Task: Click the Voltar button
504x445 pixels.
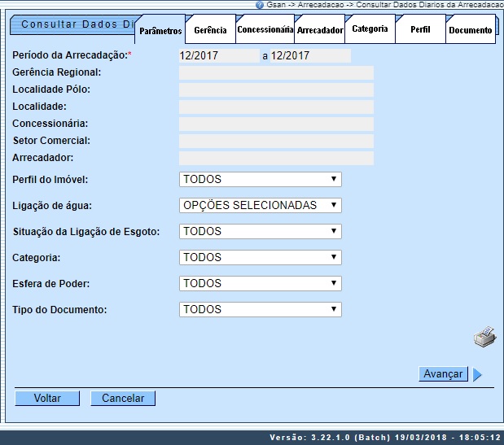Action: (47, 399)
